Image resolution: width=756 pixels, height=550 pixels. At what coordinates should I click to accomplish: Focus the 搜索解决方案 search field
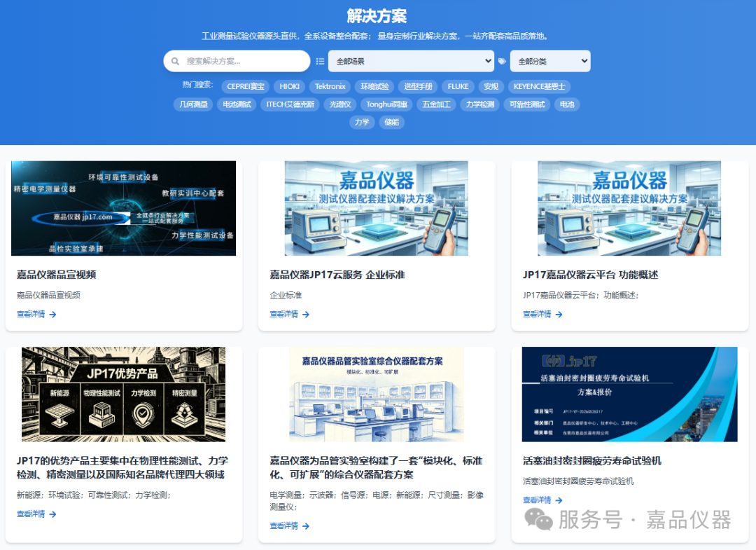point(237,61)
